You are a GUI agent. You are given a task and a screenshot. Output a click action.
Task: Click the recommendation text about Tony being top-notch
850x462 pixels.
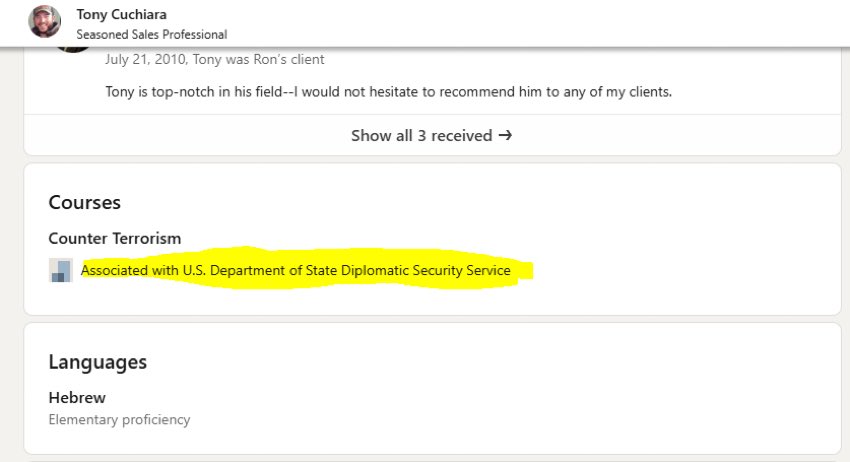(389, 92)
